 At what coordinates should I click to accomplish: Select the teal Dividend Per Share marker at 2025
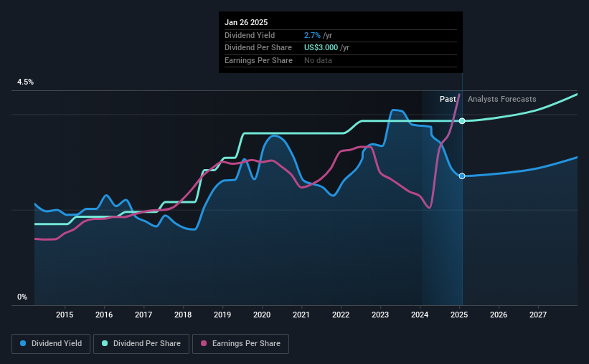click(x=462, y=121)
